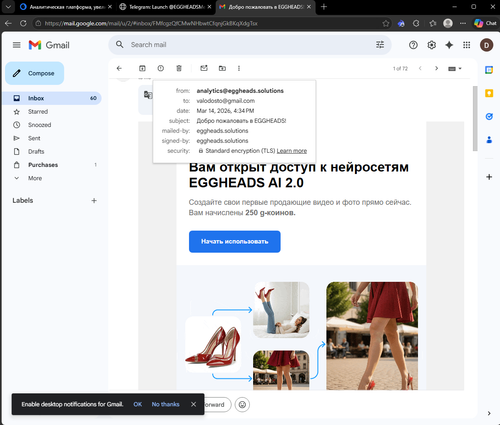The width and height of the screenshot is (500, 425).
Task: Hide side panel chevron at bottom right
Action: 489,413
